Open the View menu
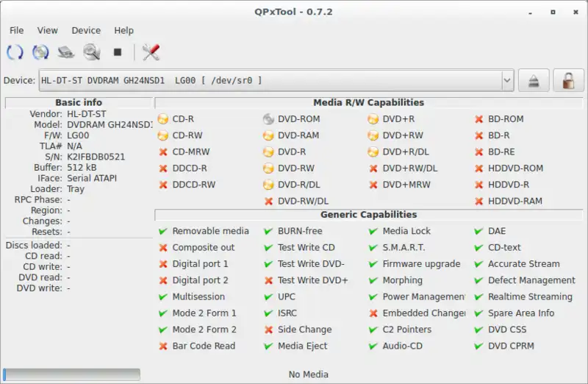 pos(47,30)
